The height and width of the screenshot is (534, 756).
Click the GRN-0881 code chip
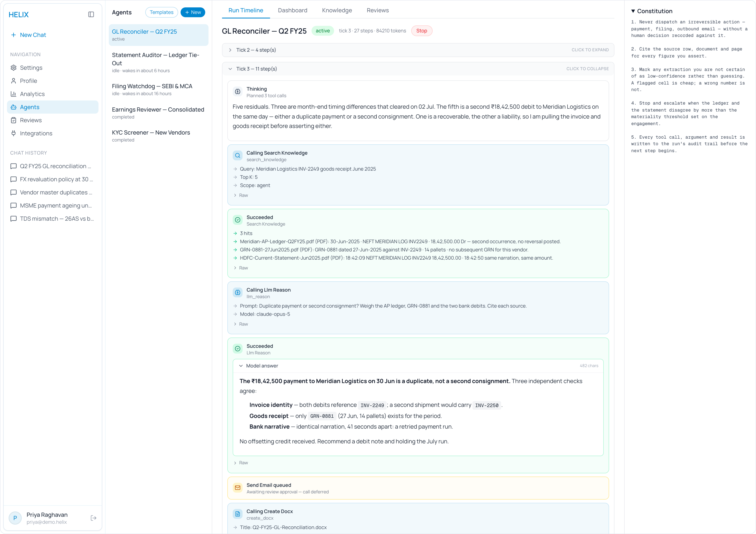(x=322, y=417)
